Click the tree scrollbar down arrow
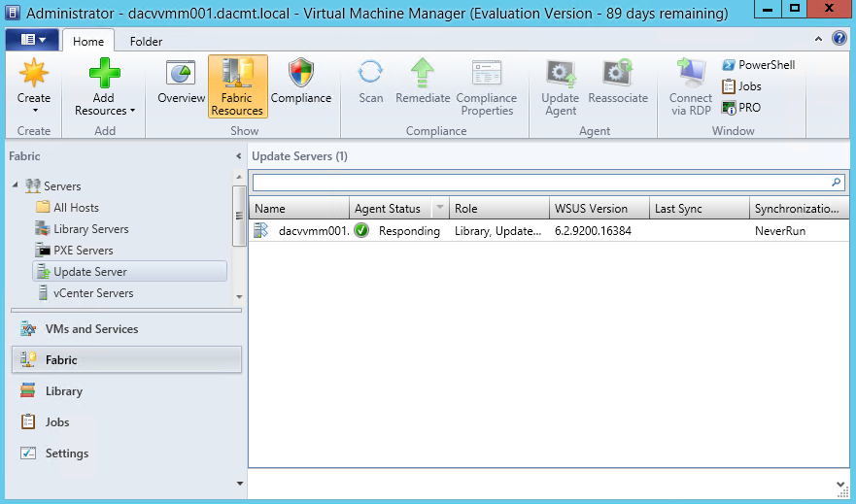This screenshot has width=856, height=504. pyautogui.click(x=239, y=297)
